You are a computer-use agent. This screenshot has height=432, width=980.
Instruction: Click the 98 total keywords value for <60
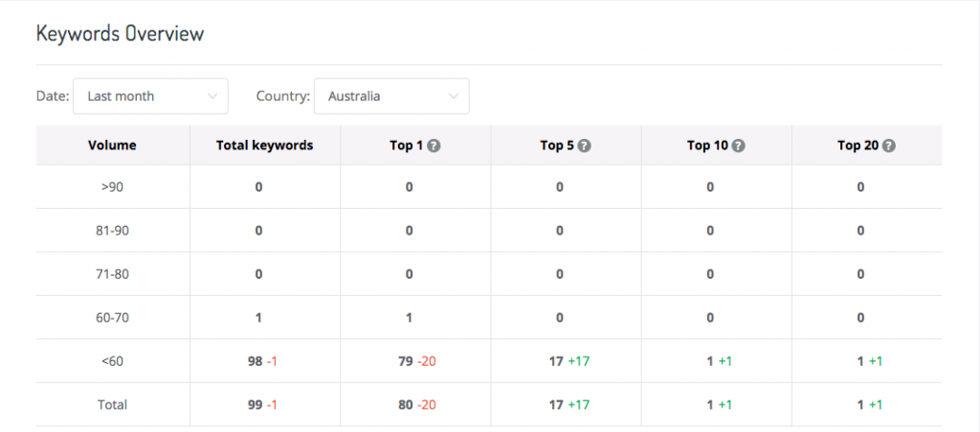[x=255, y=361]
